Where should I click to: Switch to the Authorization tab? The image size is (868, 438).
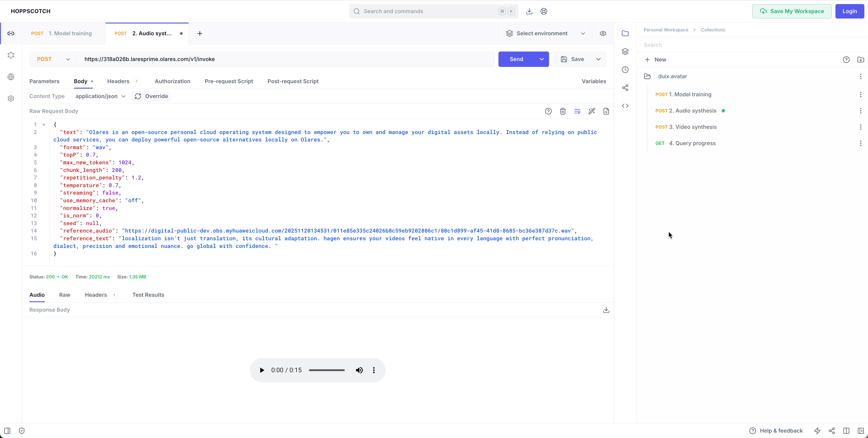[x=172, y=81]
